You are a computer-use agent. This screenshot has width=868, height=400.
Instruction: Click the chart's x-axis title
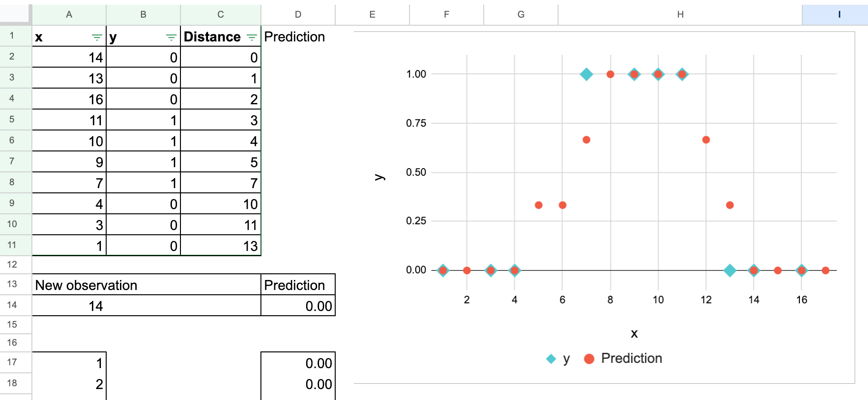[634, 333]
